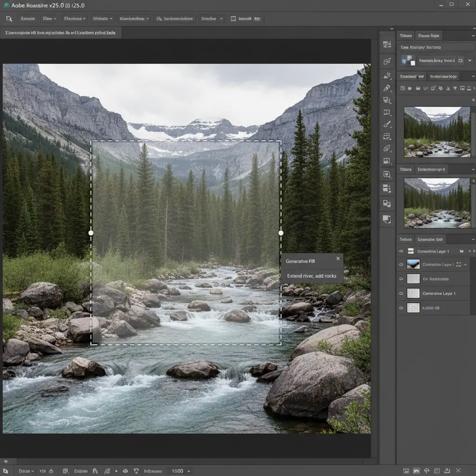This screenshot has width=476, height=476.
Task: Click the foreground/background swatch icon in right panel
Action: [x=408, y=60]
